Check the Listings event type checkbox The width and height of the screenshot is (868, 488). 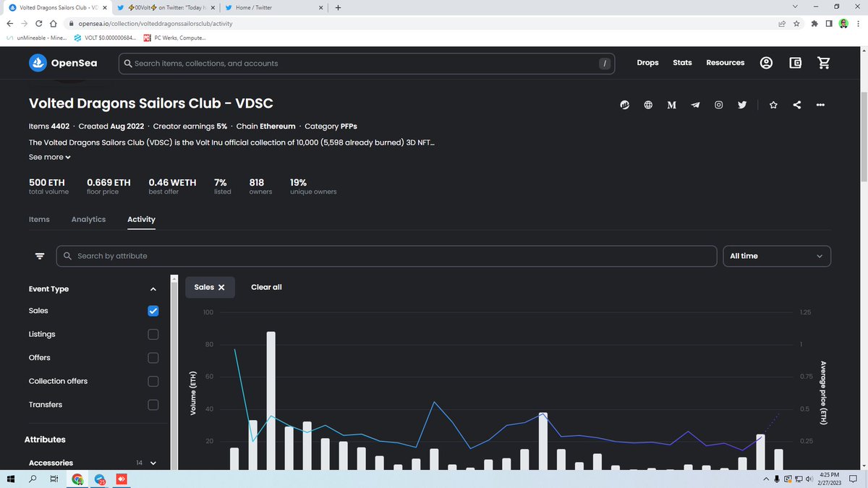[153, 335]
